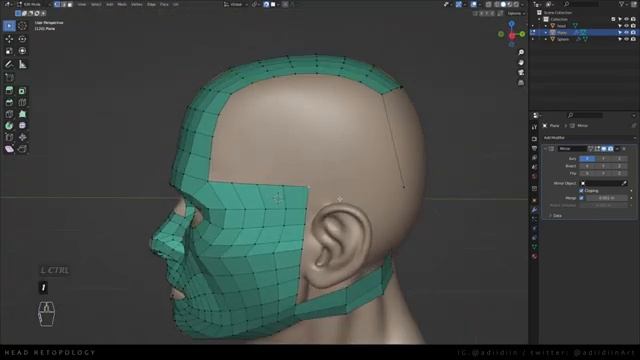640x360 pixels.
Task: Collapse the Mirror modifier panel
Action: (545, 149)
